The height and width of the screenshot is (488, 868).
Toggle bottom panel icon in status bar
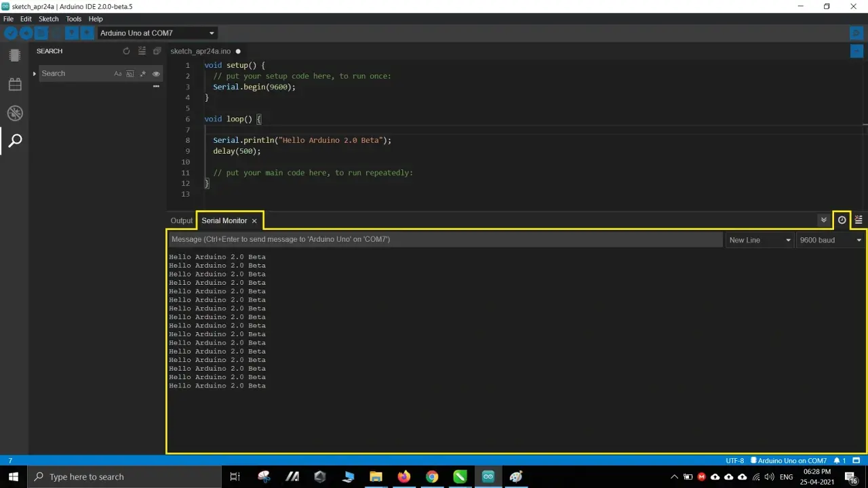[857, 461]
